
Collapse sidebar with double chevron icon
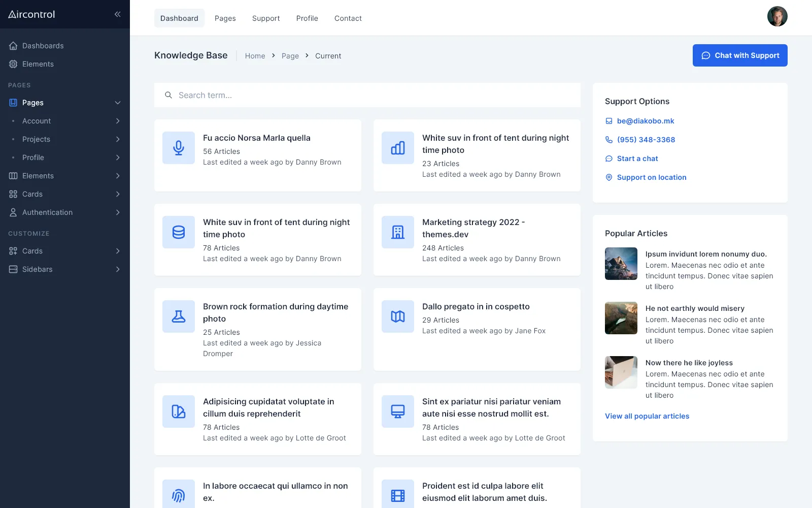click(117, 14)
